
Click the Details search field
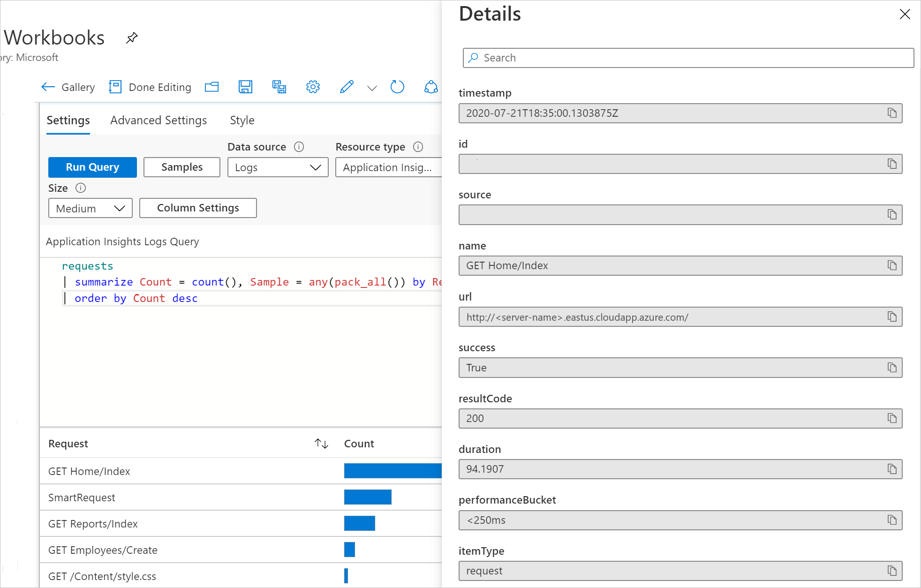[688, 58]
